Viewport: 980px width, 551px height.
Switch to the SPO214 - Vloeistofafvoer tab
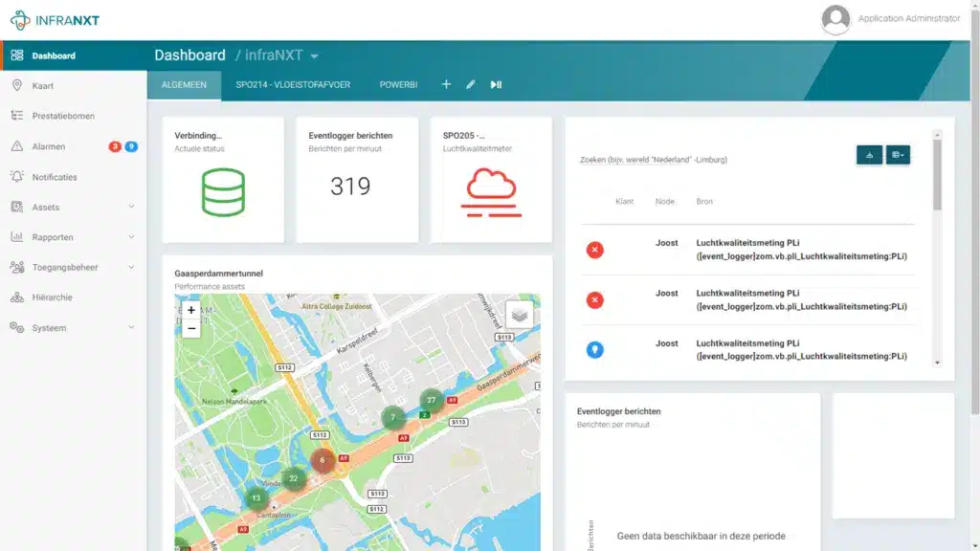click(x=293, y=84)
